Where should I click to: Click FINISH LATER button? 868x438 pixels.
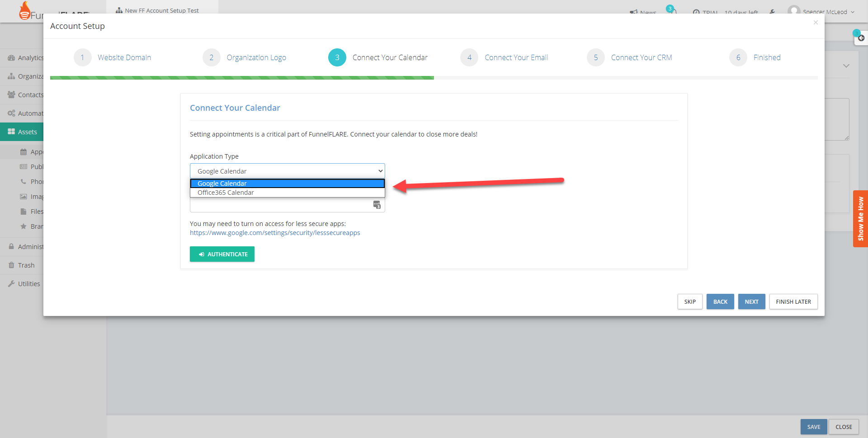[793, 301]
